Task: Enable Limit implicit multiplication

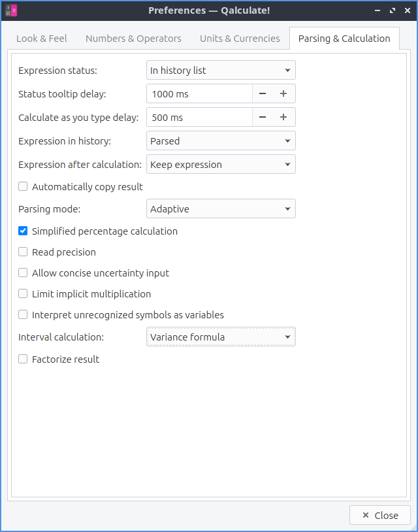Action: click(x=24, y=294)
